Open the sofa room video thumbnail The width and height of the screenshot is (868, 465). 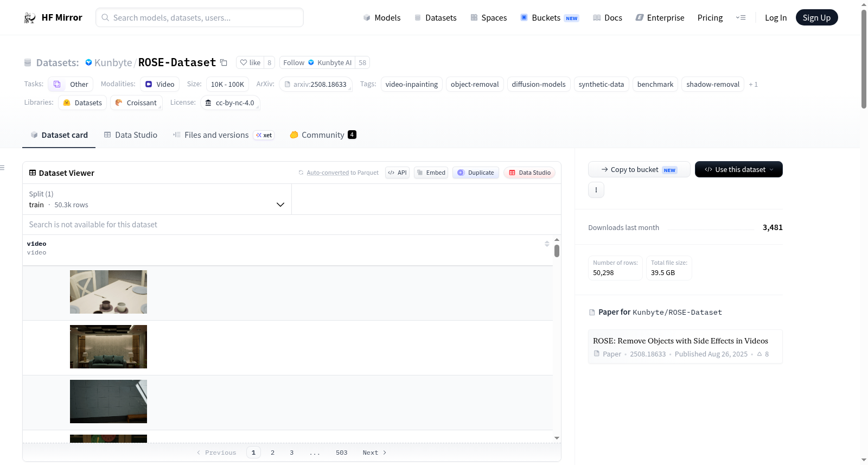[x=108, y=347]
